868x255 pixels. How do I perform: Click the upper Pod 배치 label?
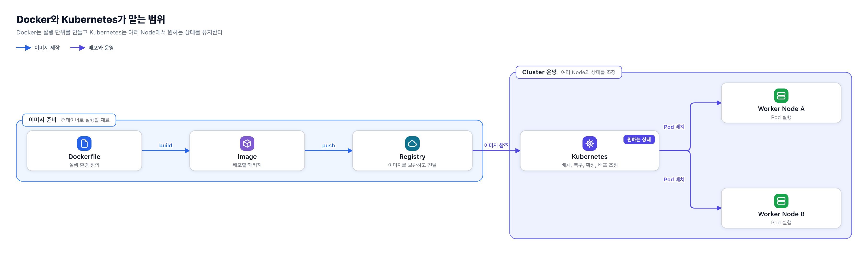click(674, 127)
